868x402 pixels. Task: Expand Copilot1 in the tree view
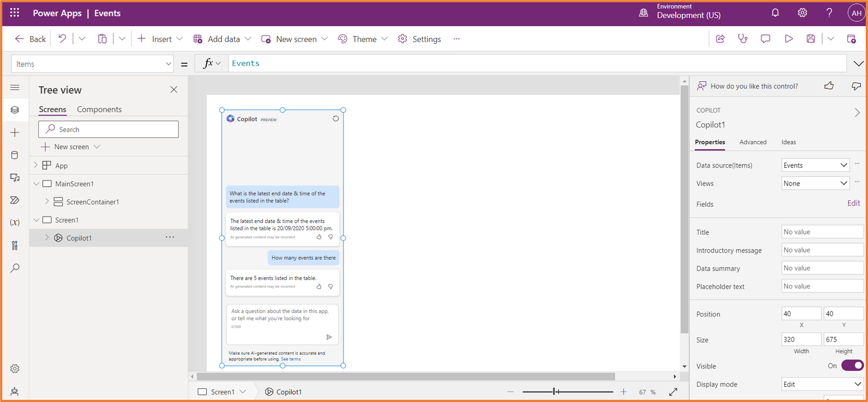click(x=46, y=237)
